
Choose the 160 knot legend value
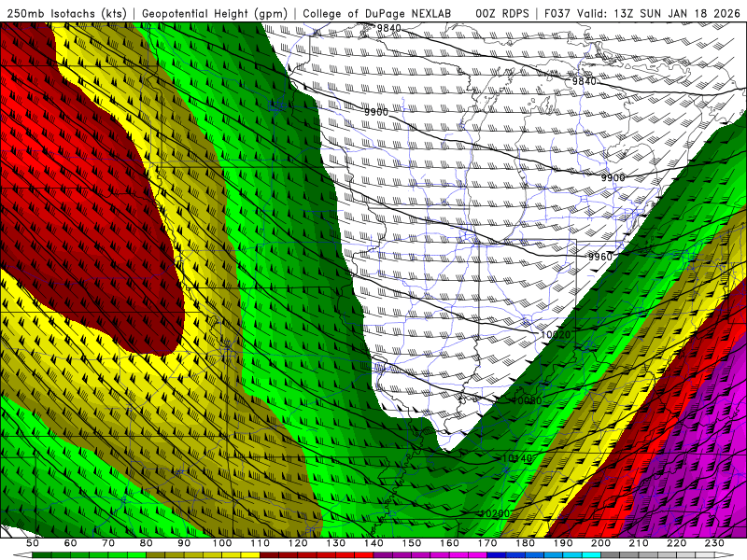pyautogui.click(x=449, y=543)
